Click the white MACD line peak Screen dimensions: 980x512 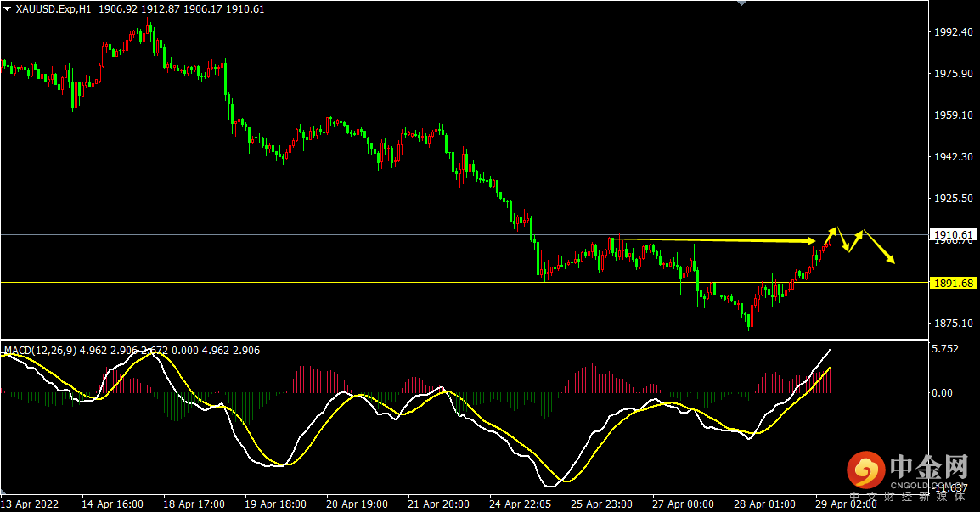tap(829, 350)
